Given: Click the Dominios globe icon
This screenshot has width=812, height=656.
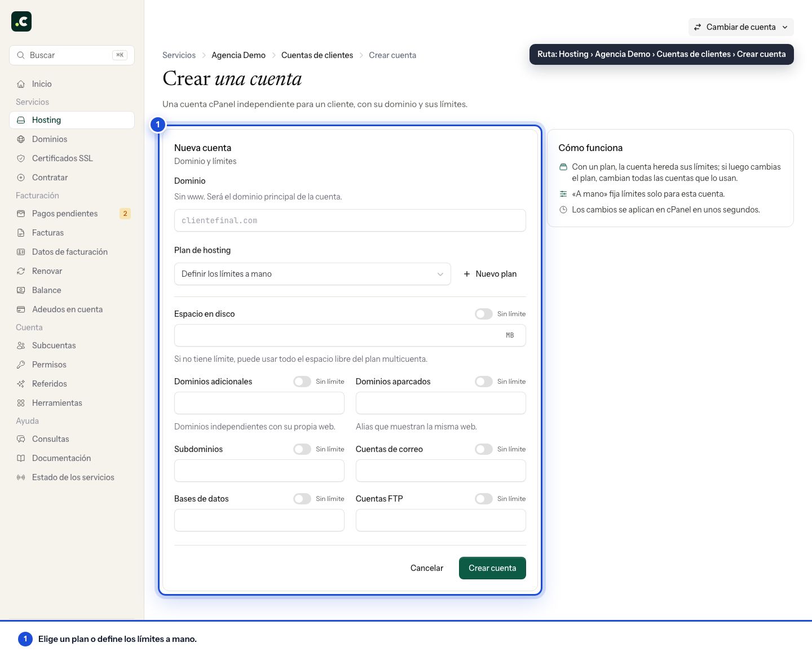Looking at the screenshot, I should tap(21, 139).
